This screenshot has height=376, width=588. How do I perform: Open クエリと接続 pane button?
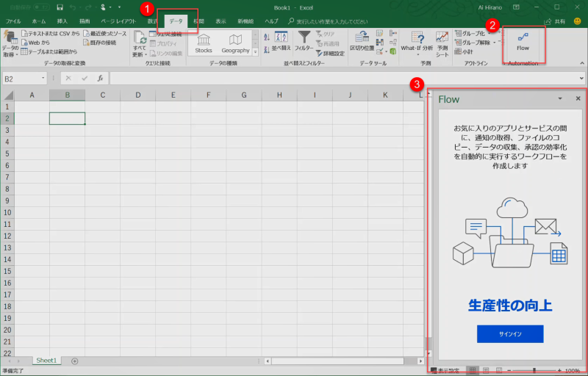point(166,34)
